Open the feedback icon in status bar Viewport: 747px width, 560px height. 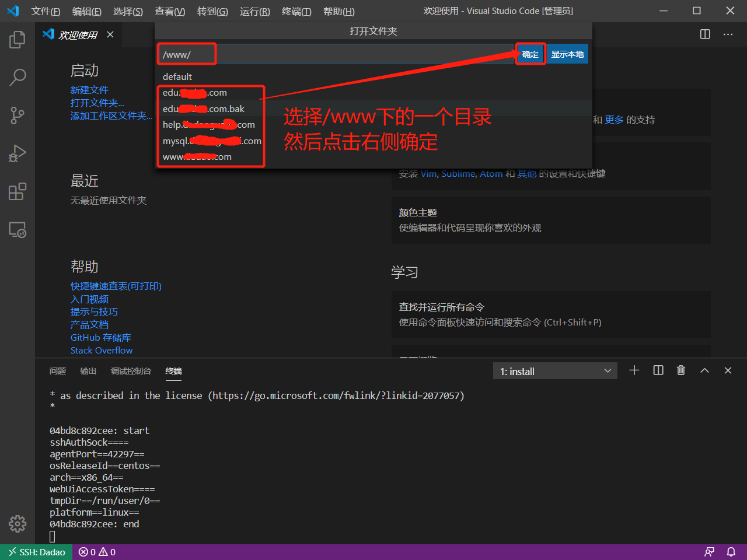[709, 552]
